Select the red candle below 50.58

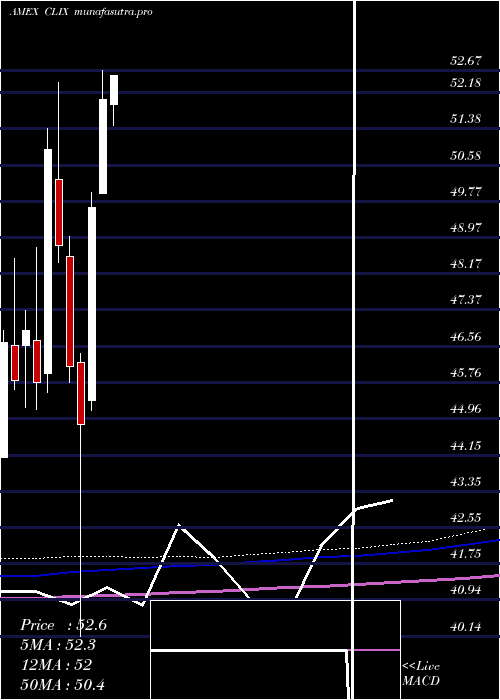tap(59, 212)
